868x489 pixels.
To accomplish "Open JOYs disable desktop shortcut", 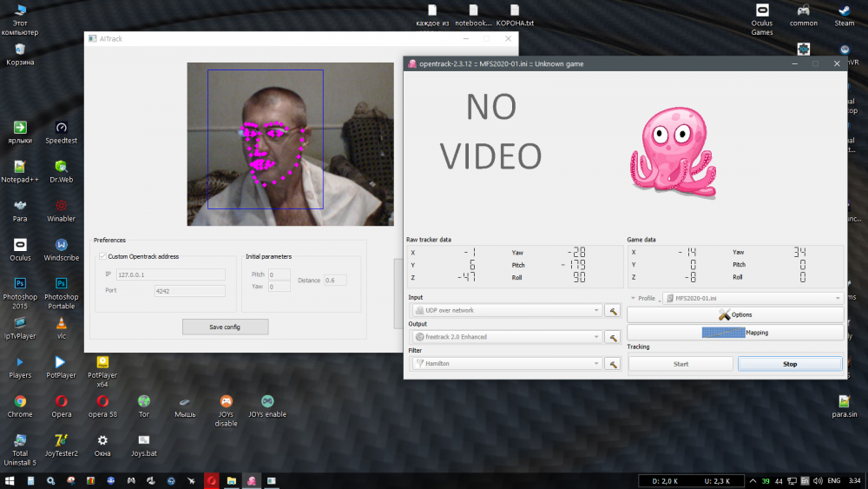I will tap(226, 411).
